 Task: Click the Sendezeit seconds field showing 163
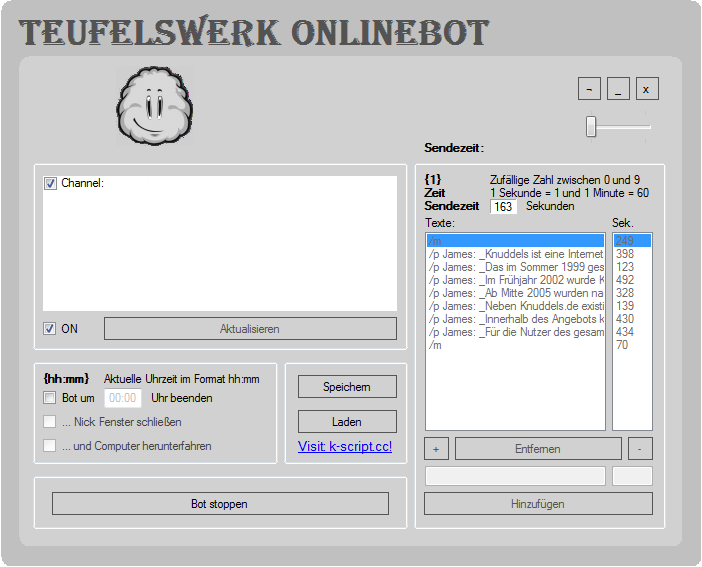pyautogui.click(x=503, y=207)
